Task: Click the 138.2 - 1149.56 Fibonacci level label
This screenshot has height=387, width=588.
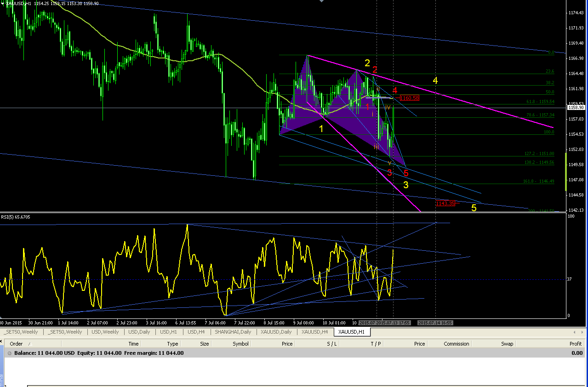Action: (539, 162)
